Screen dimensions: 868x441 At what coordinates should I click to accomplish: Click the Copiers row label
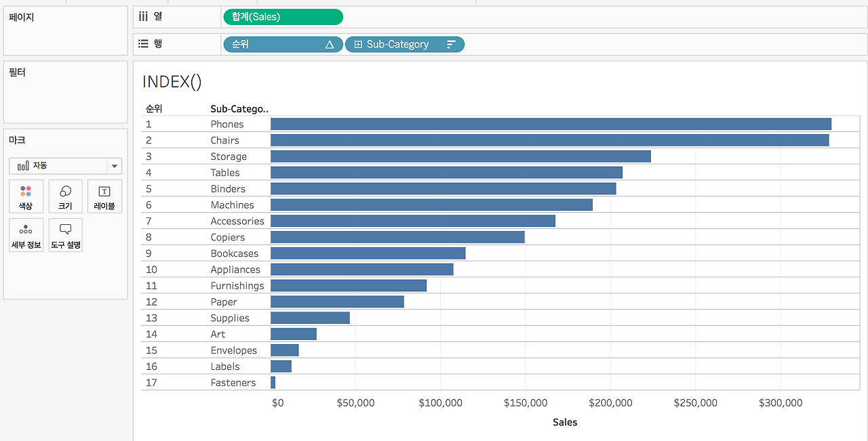[227, 237]
